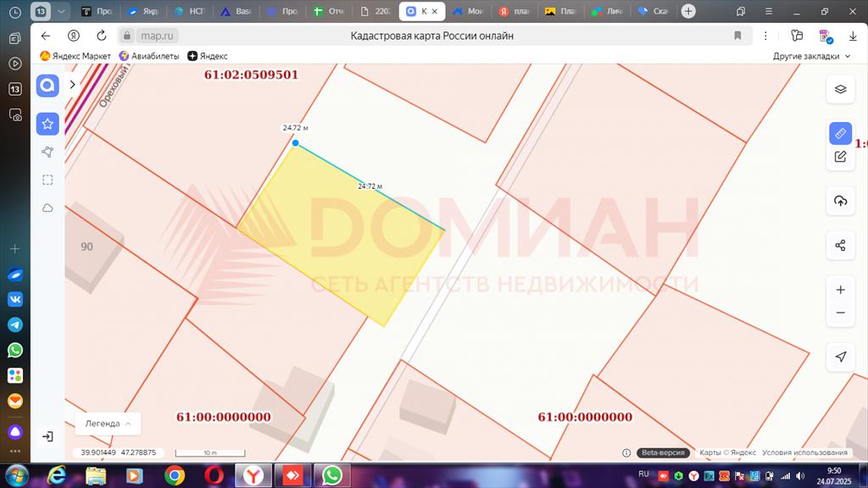Image resolution: width=868 pixels, height=488 pixels.
Task: Launch Google Chrome from taskbar
Action: [x=175, y=476]
